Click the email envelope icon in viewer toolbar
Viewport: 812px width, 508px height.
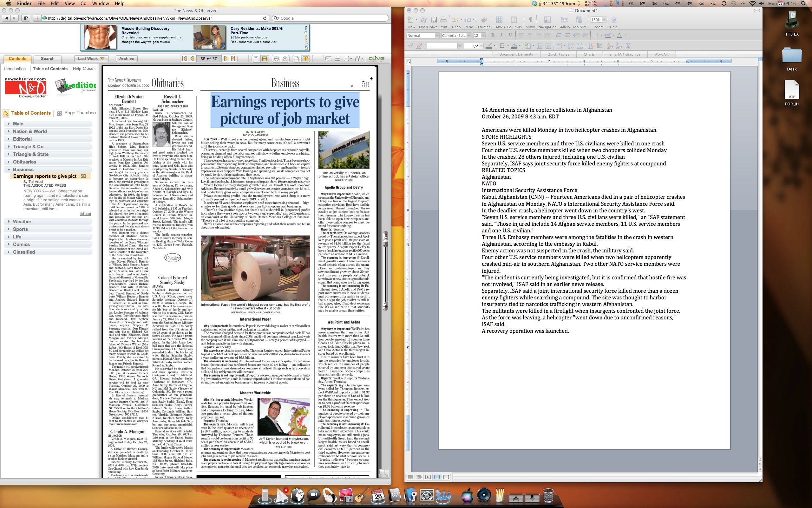click(328, 58)
